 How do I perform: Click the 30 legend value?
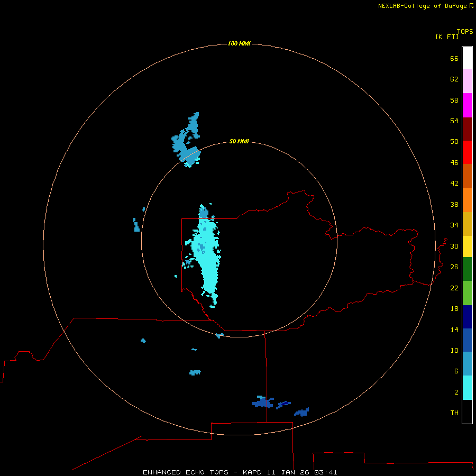(x=454, y=246)
